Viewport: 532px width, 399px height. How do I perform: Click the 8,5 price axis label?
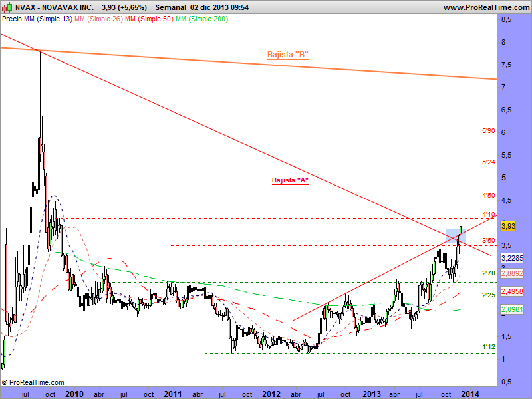507,20
